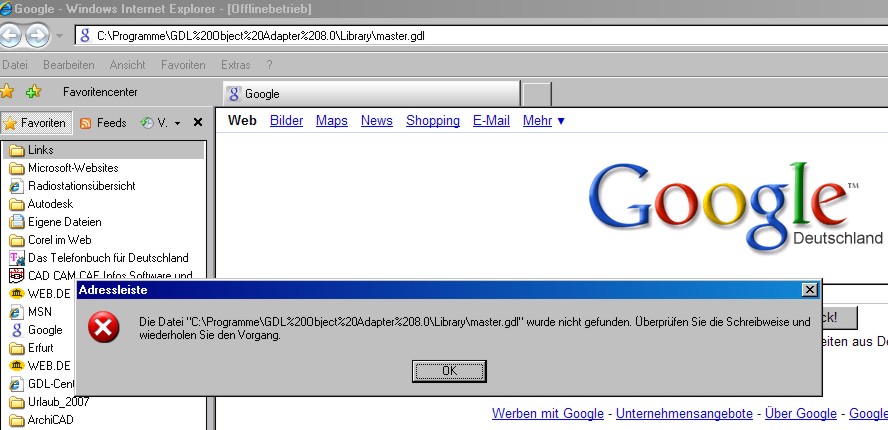The height and width of the screenshot is (430, 888).
Task: Click the first WEB.DE favorite icon
Action: (x=17, y=293)
